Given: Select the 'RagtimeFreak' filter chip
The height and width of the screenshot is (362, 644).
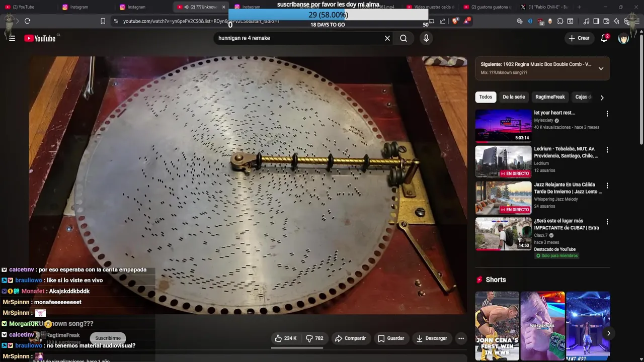Looking at the screenshot, I should (550, 97).
